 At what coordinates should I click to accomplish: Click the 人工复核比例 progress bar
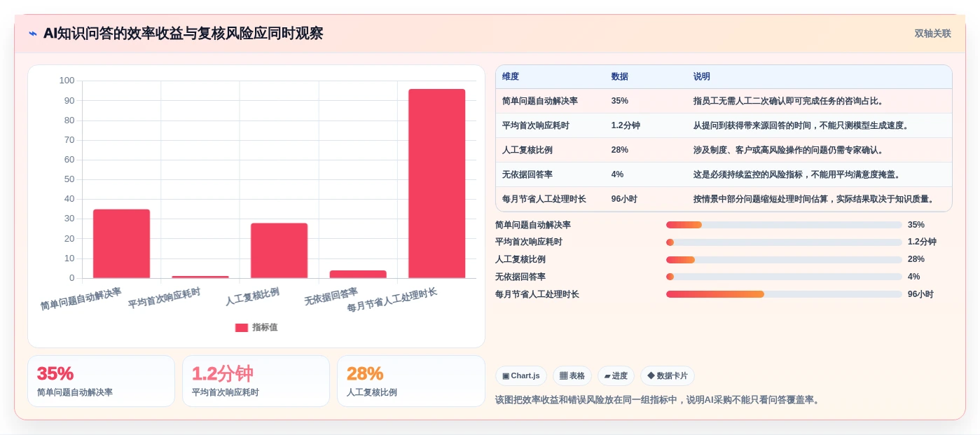coord(784,260)
